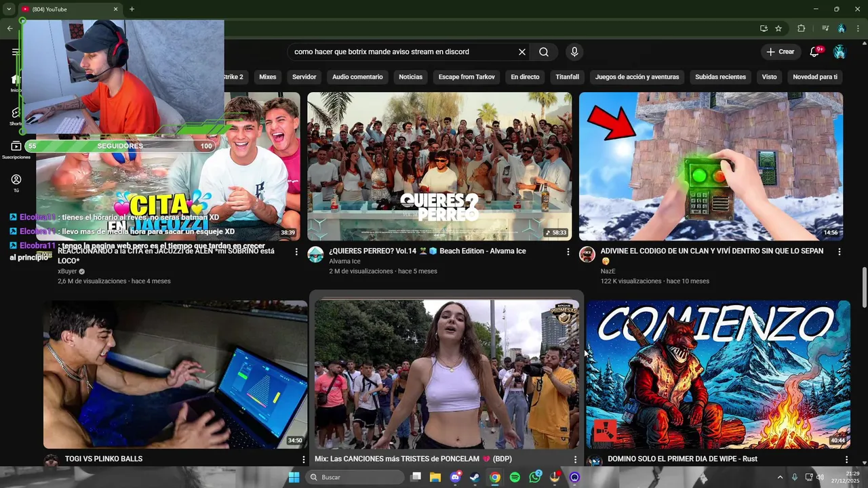
Task: Open Alvama Ice channel name link
Action: point(344,261)
